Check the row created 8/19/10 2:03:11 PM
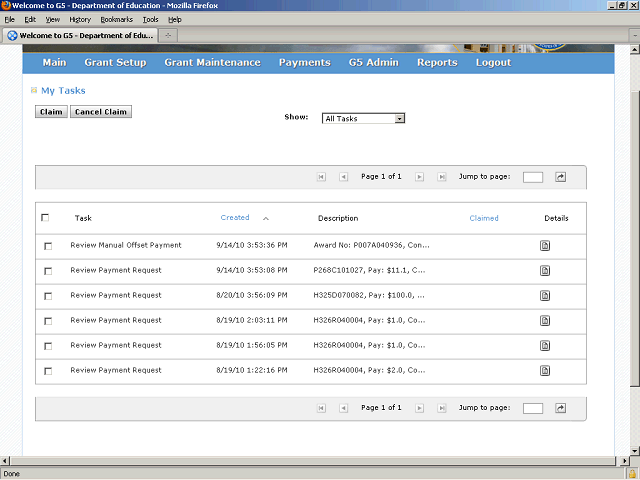This screenshot has height=480, width=640. pos(48,321)
